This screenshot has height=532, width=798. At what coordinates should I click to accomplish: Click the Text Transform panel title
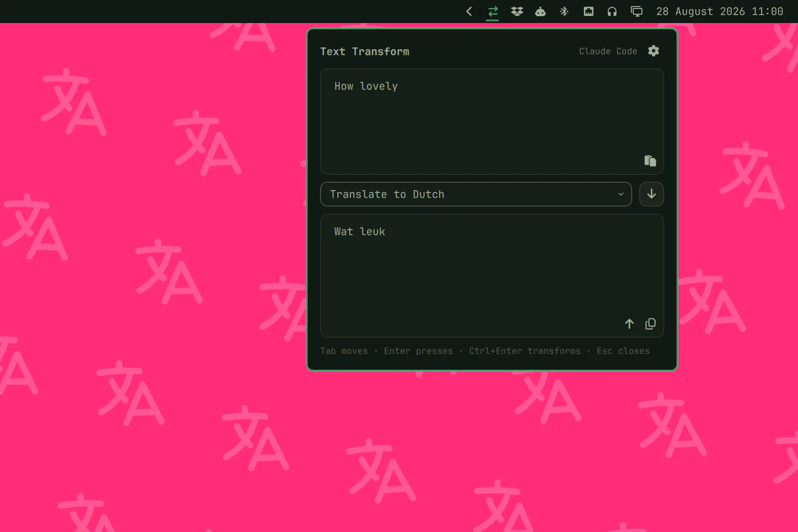coord(365,51)
